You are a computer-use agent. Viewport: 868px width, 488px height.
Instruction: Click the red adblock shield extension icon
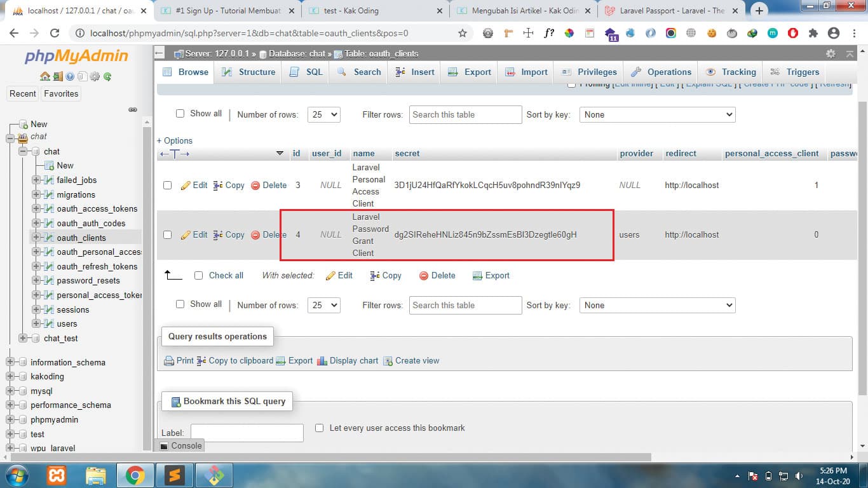[x=793, y=33]
